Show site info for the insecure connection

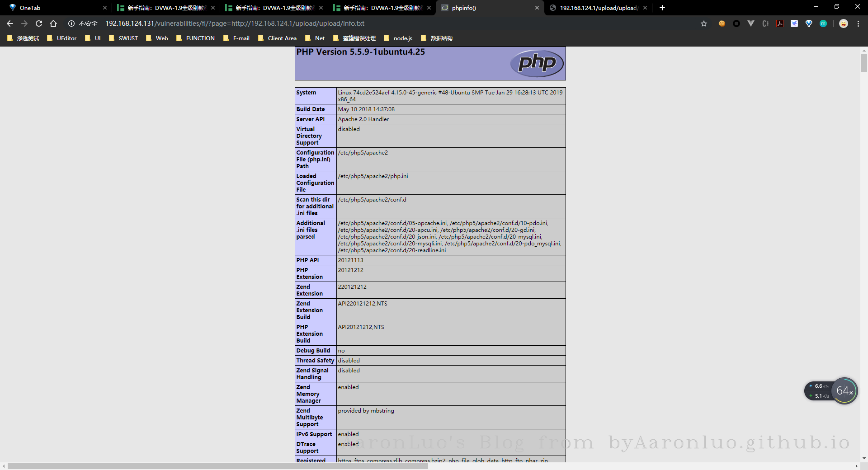point(71,23)
